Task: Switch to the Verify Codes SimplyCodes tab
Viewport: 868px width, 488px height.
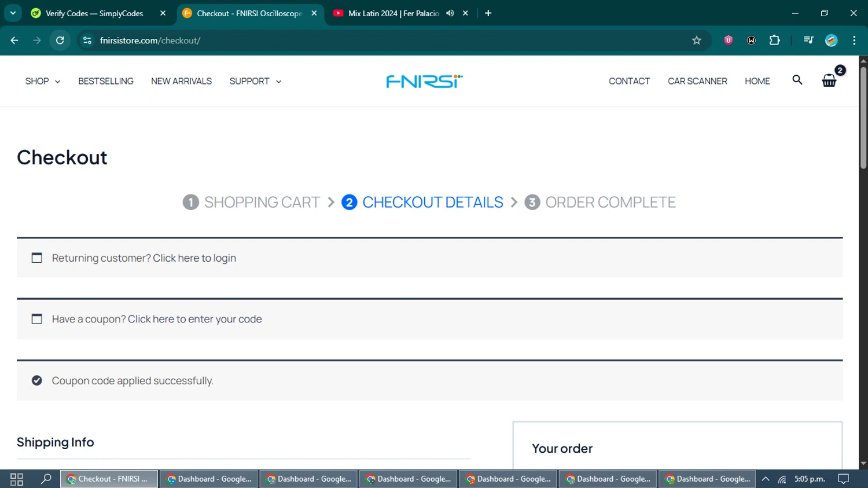Action: tap(94, 13)
